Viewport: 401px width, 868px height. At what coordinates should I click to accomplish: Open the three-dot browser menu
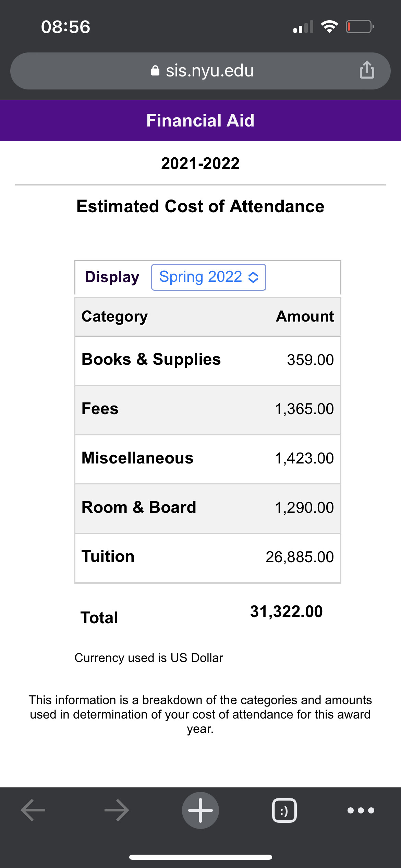pyautogui.click(x=361, y=810)
